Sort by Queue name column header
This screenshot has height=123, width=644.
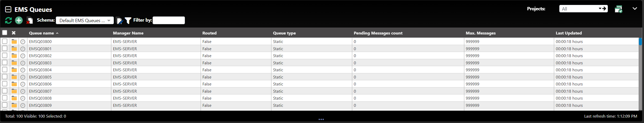click(41, 33)
